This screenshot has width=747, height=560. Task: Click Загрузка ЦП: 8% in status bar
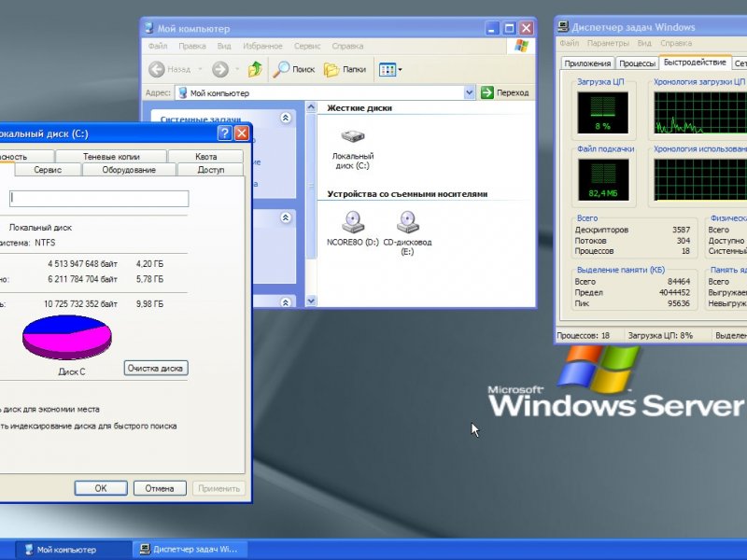coord(660,336)
